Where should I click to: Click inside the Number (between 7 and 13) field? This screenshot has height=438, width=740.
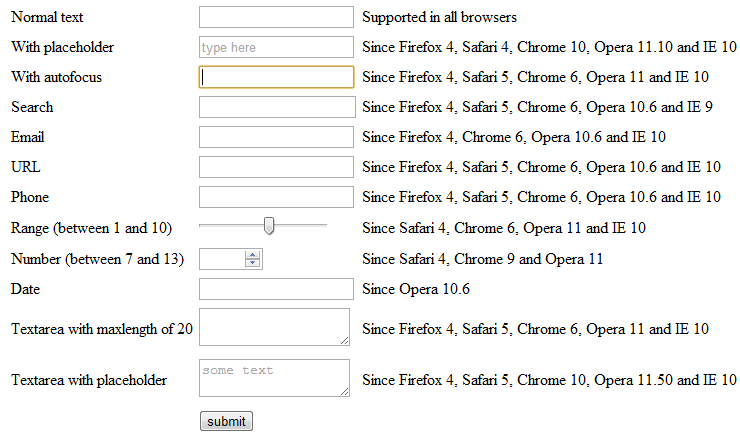pos(222,260)
